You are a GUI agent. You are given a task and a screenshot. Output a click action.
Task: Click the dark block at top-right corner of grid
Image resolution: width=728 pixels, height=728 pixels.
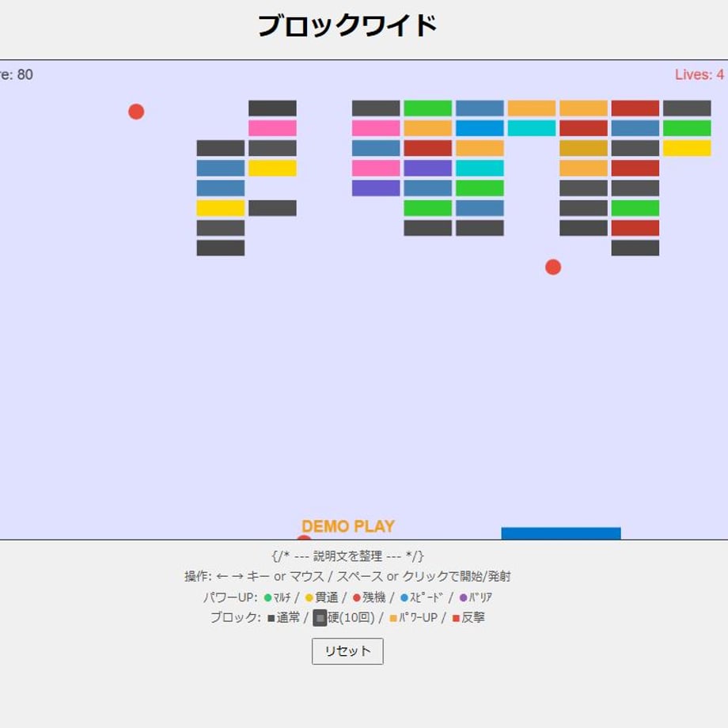point(687,108)
